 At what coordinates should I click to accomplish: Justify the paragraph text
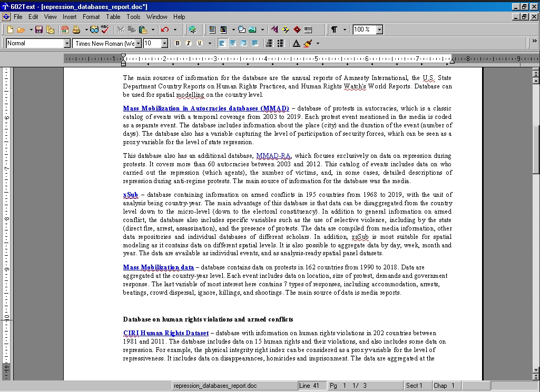255,43
